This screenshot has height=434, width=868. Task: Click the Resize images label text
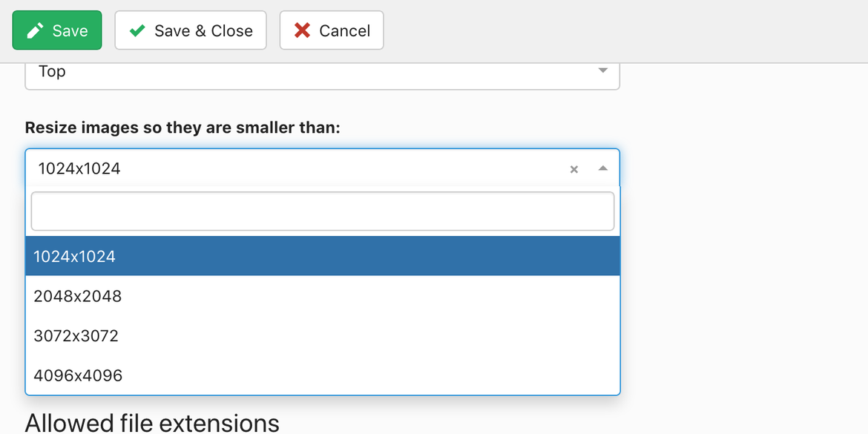(x=183, y=128)
